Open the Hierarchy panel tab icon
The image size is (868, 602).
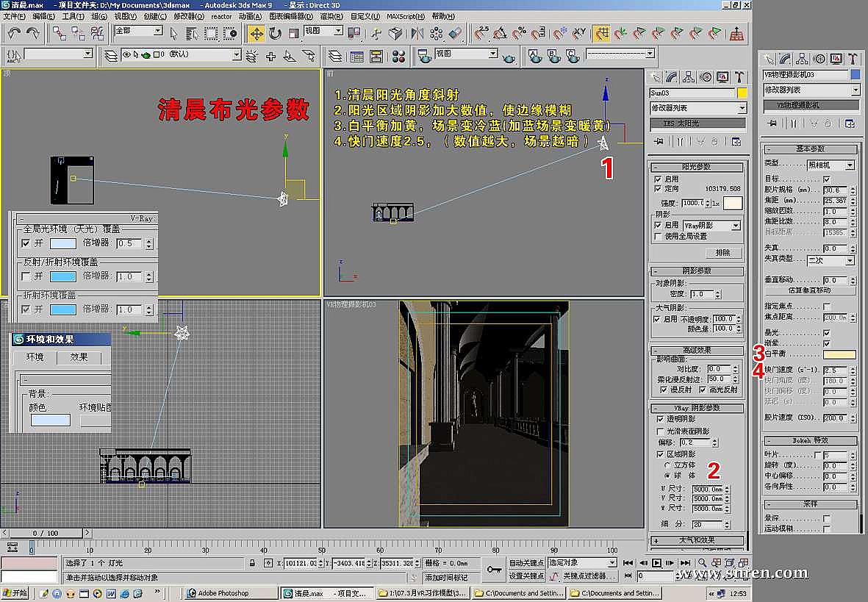click(689, 77)
